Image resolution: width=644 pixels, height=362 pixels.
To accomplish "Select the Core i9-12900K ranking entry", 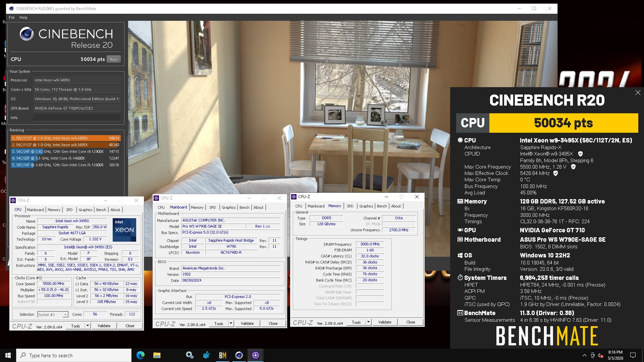I will [65, 152].
